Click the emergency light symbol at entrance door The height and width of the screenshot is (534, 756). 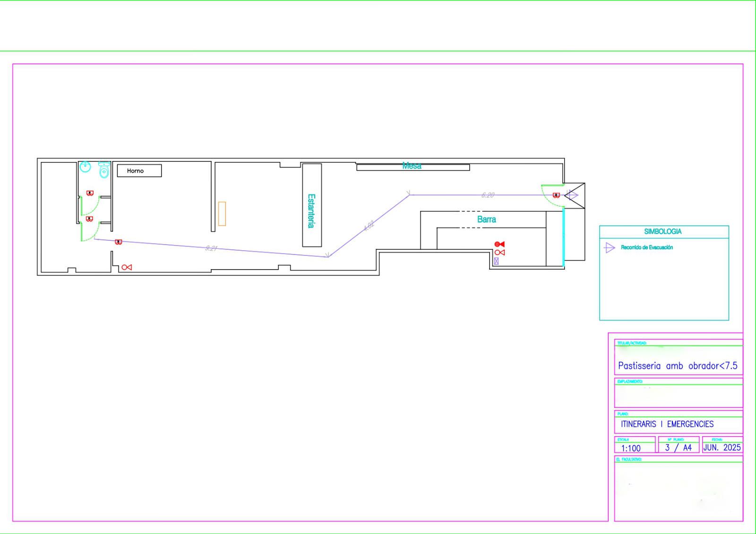point(556,195)
